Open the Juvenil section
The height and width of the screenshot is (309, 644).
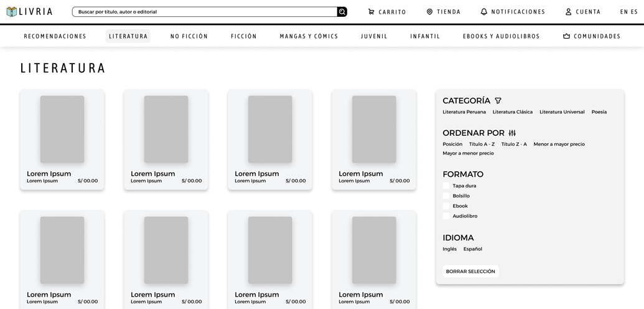pos(374,36)
